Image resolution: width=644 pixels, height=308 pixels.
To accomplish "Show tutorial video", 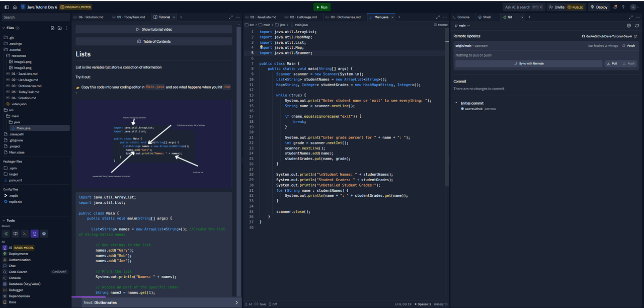I will pos(154,29).
